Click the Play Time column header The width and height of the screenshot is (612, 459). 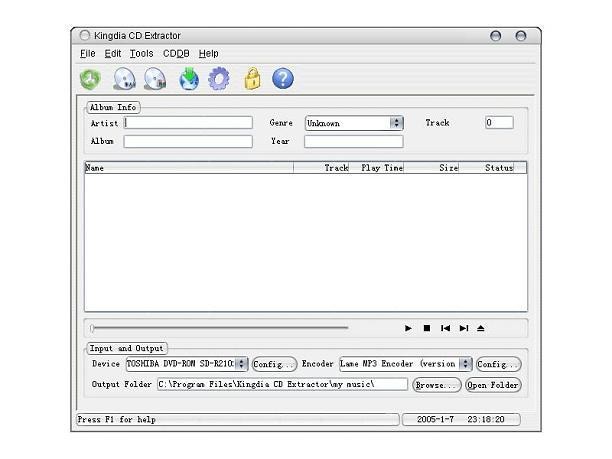[x=377, y=168]
